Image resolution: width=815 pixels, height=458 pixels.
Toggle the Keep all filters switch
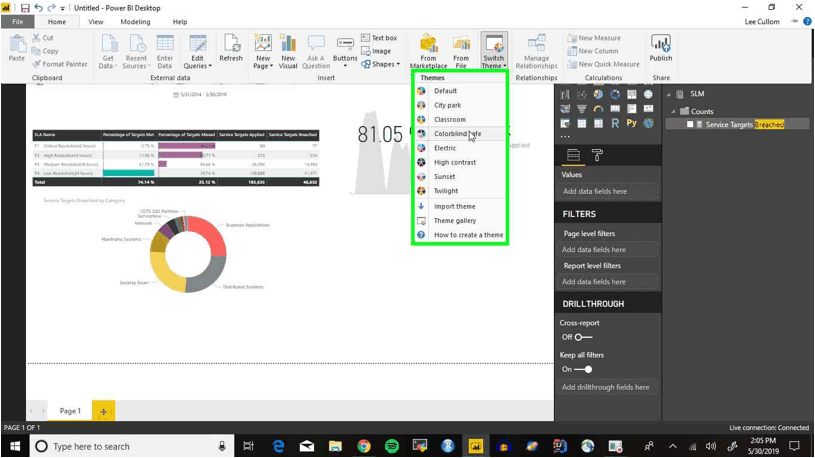583,369
